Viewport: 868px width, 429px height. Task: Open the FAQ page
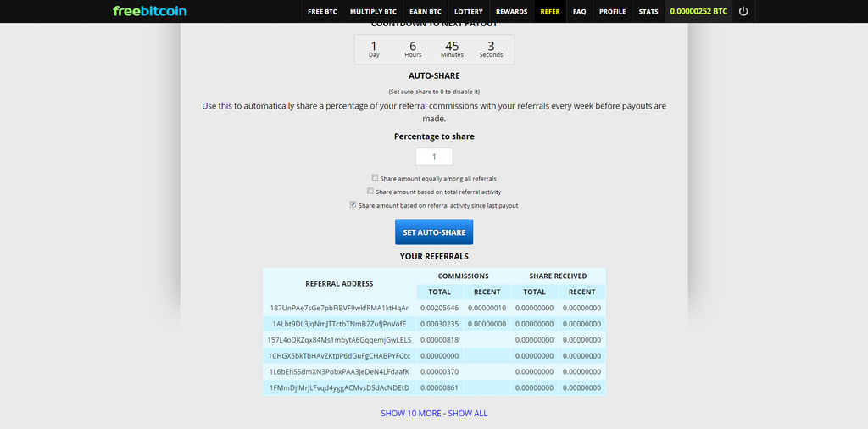click(580, 11)
